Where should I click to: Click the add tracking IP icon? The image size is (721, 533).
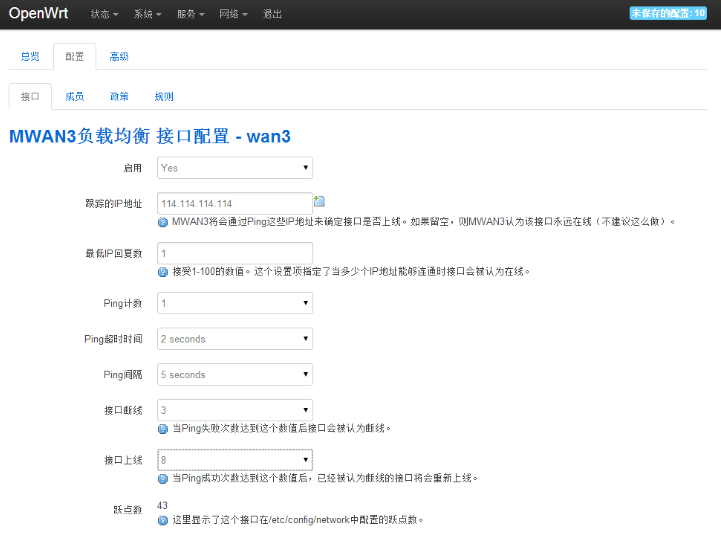(x=319, y=201)
